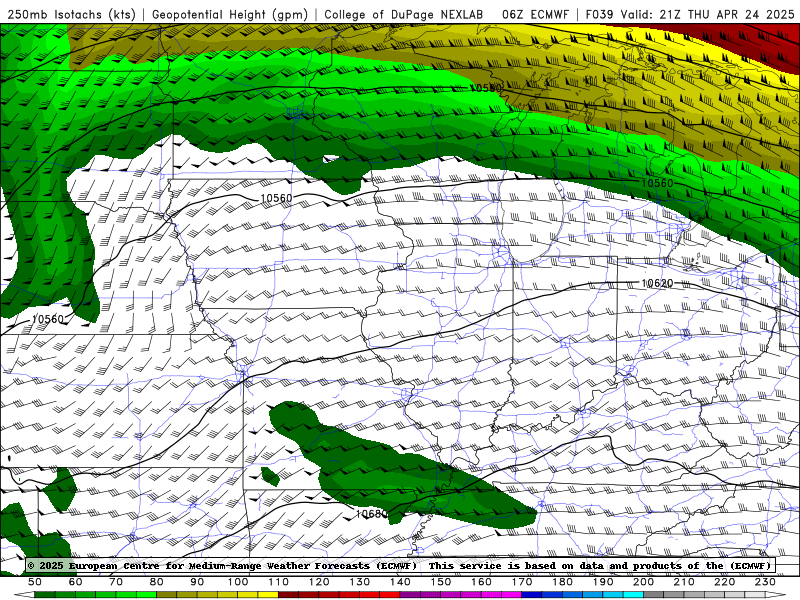Click the 80 value on the color scale
800x600 pixels.
[157, 582]
